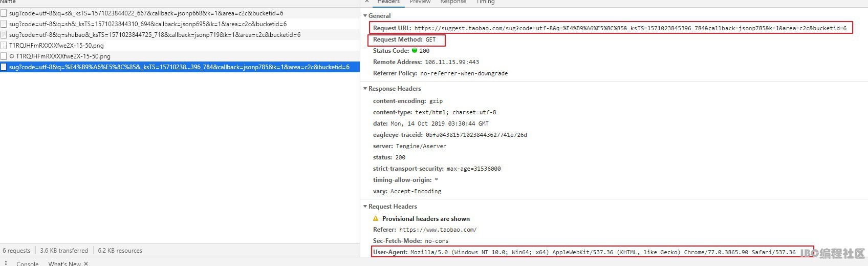
Task: Click the content-encoding gzip header
Action: pos(408,101)
